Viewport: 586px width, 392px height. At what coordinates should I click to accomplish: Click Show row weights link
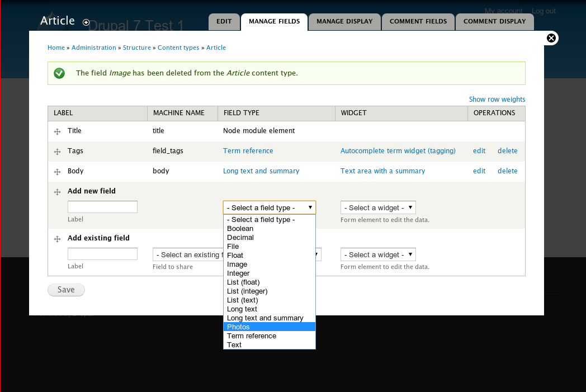(497, 100)
